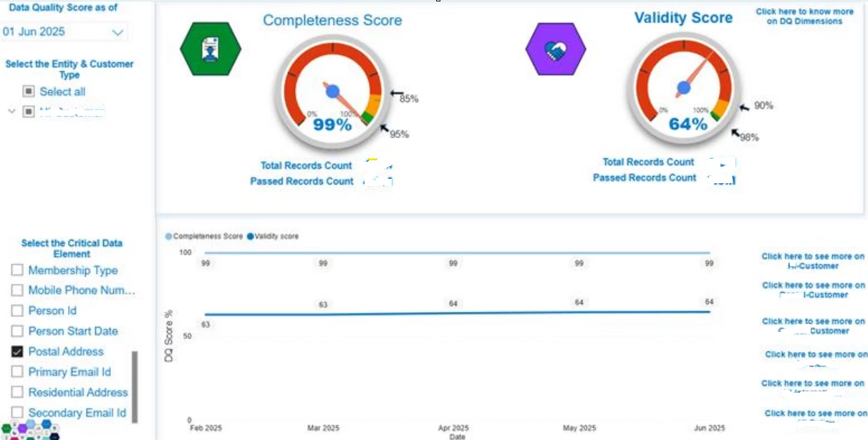The width and height of the screenshot is (868, 440).
Task: Click the Critical Data Element list scrollbar
Action: 135,387
